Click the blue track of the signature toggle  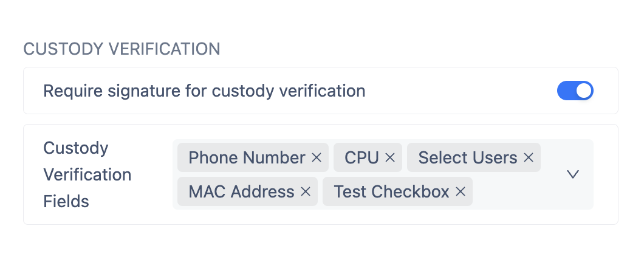565,91
